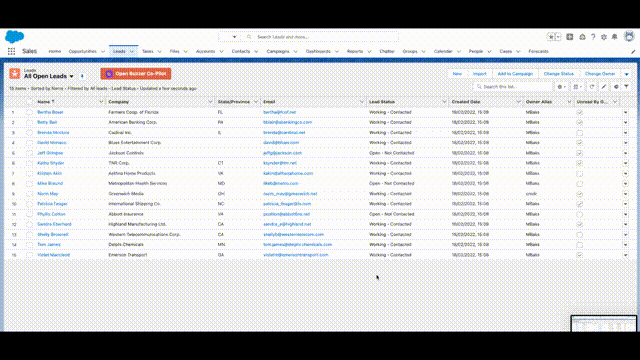Click the Favorites star icon
640x360 pixels.
[551, 37]
